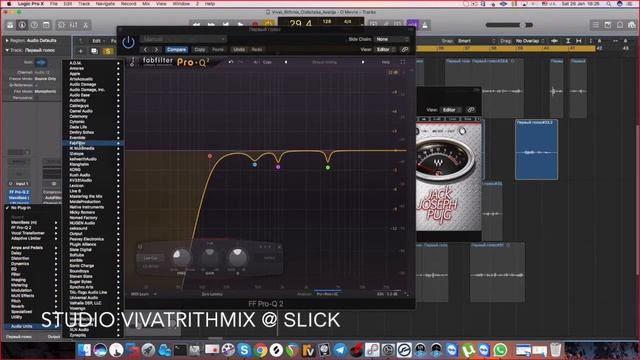Click Undo in the plugin header
640x360 pixels.
click(x=239, y=49)
